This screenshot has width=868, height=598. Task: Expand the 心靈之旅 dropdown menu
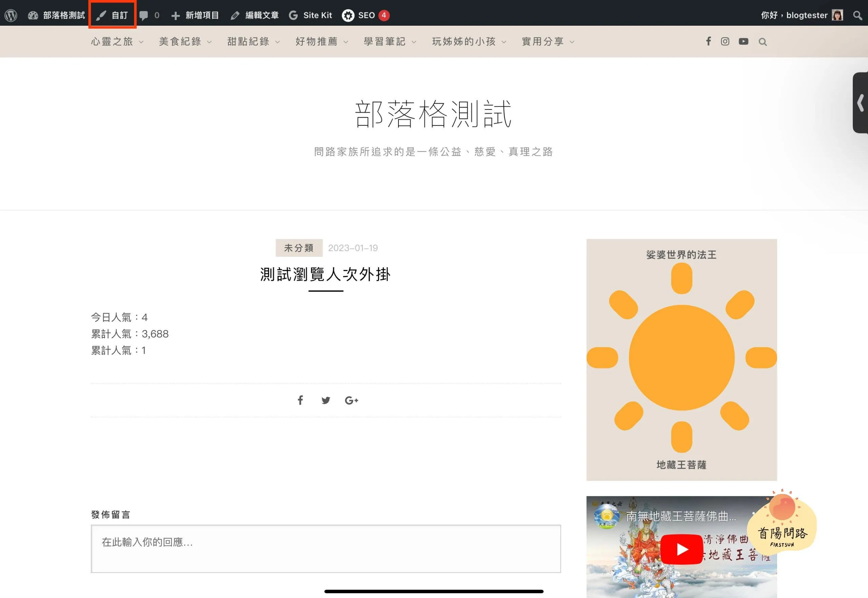click(117, 41)
